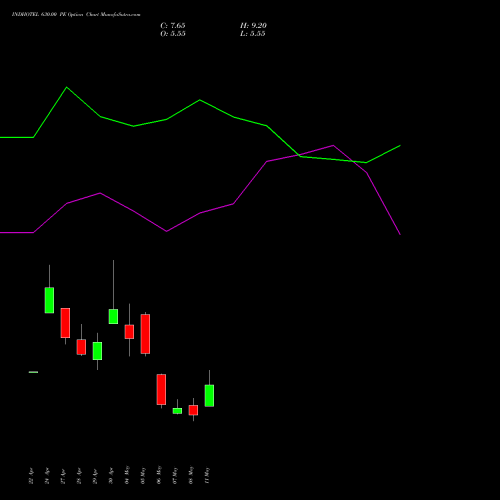Click the '29 Apr' date label

[x=95, y=476]
